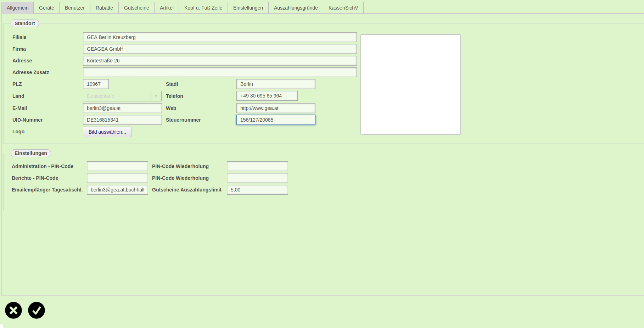Click the Gutscheine Auszahlungslimit field

coord(257,190)
